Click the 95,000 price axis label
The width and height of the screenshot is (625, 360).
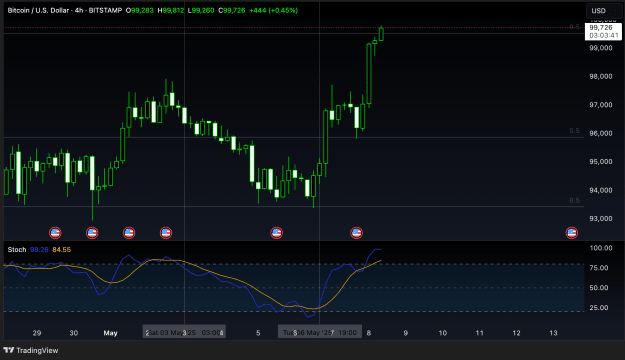pos(601,161)
